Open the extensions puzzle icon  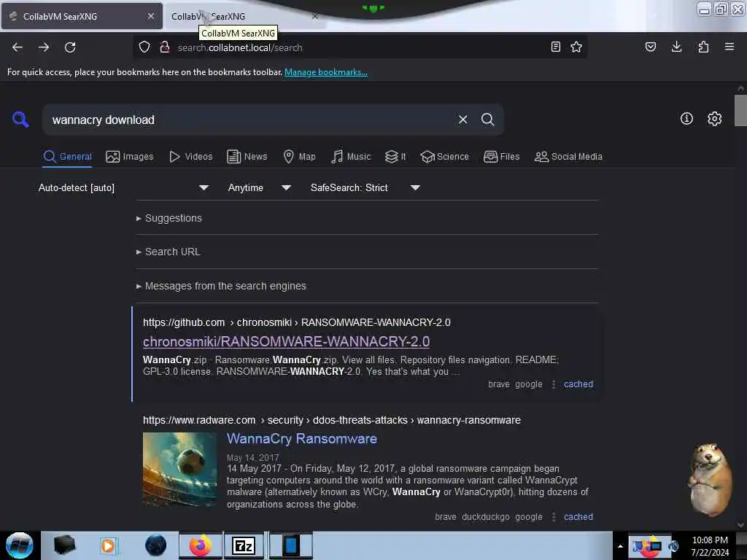coord(703,47)
